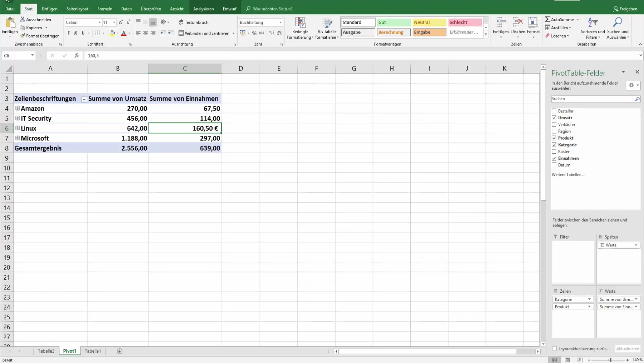
Task: Open Als Tabelle formatieren
Action: coord(327,28)
